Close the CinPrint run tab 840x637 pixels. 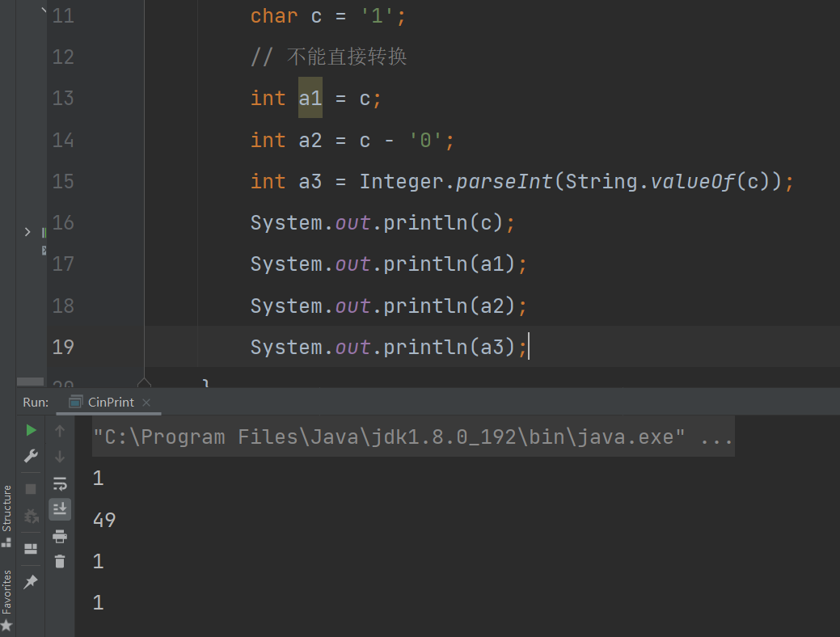click(x=146, y=402)
